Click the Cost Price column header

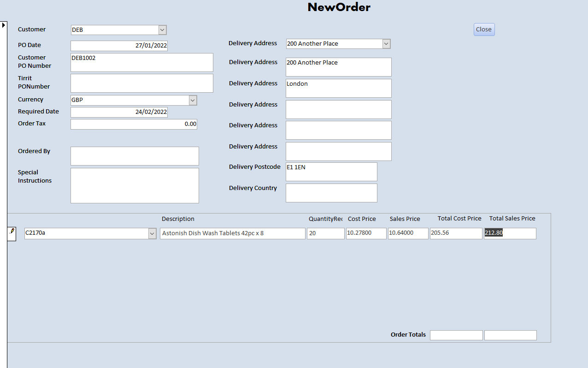362,219
